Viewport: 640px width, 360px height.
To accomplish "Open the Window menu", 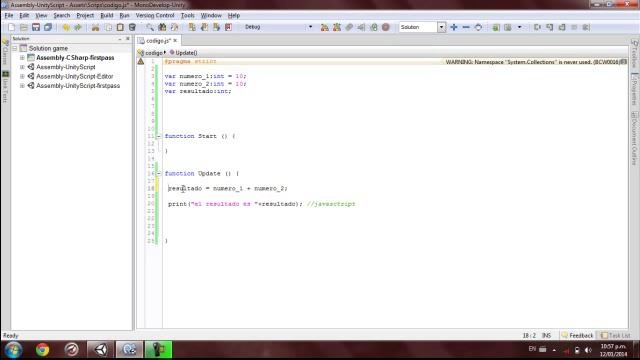I will (211, 16).
